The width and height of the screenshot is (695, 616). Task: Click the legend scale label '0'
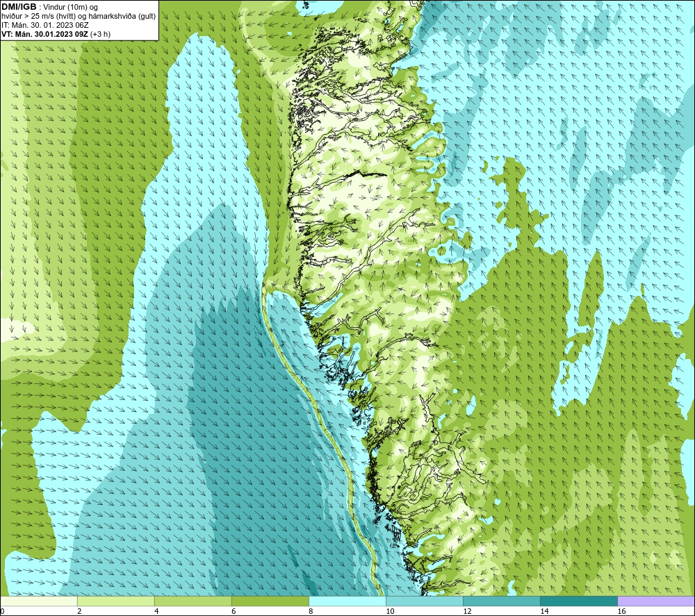tap(2, 612)
